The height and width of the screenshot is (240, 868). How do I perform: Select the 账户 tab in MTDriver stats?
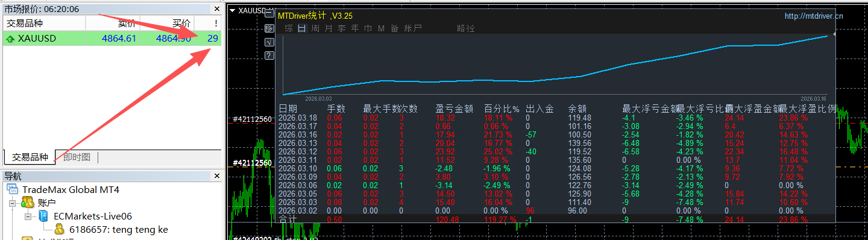point(413,28)
